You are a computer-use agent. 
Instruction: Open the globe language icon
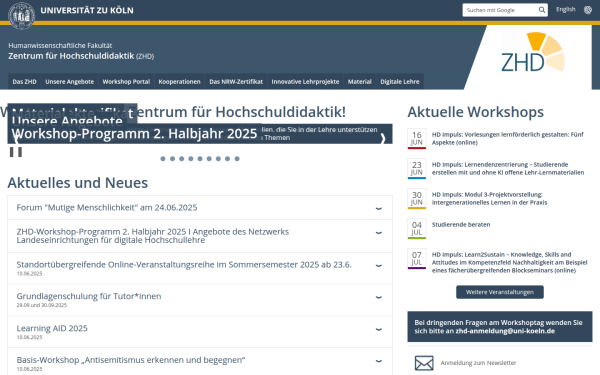click(x=588, y=10)
